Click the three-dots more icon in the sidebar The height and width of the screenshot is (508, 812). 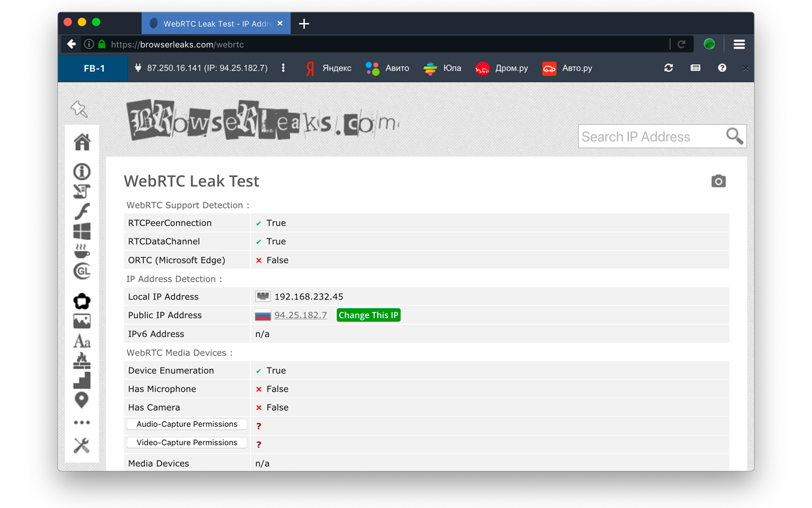click(82, 423)
